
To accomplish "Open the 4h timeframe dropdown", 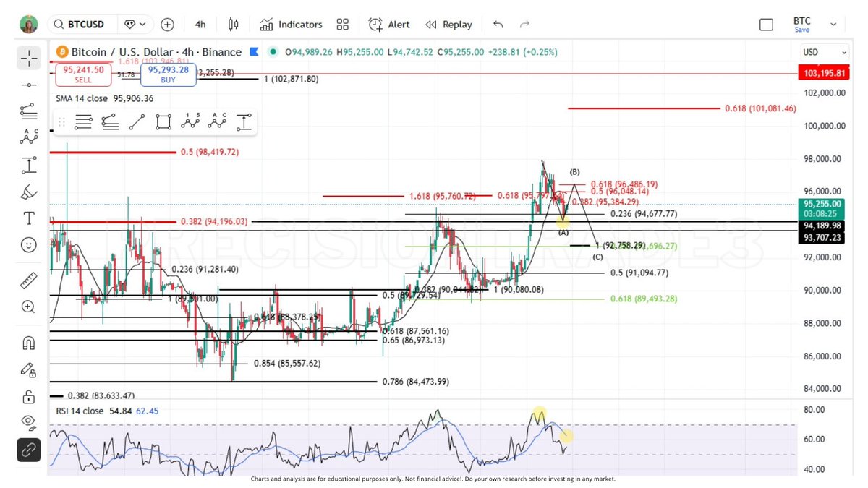I will tap(200, 24).
